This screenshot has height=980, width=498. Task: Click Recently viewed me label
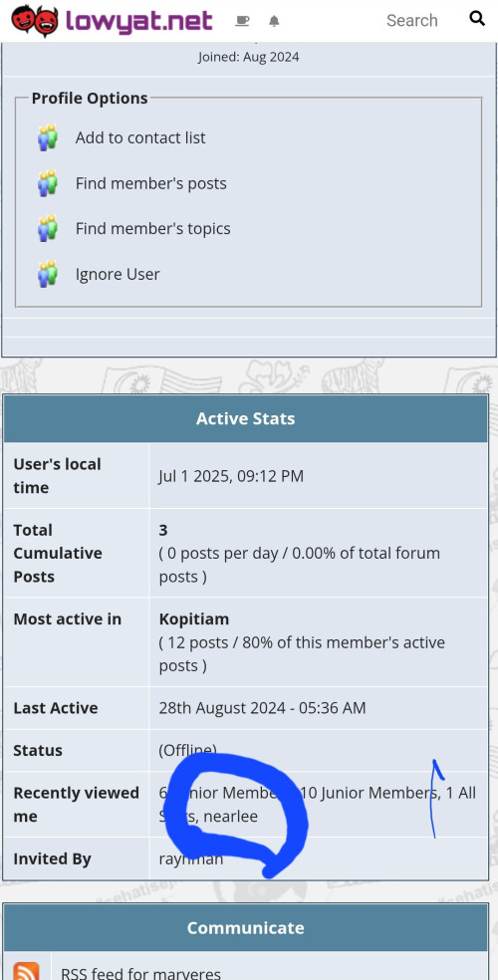77,805
